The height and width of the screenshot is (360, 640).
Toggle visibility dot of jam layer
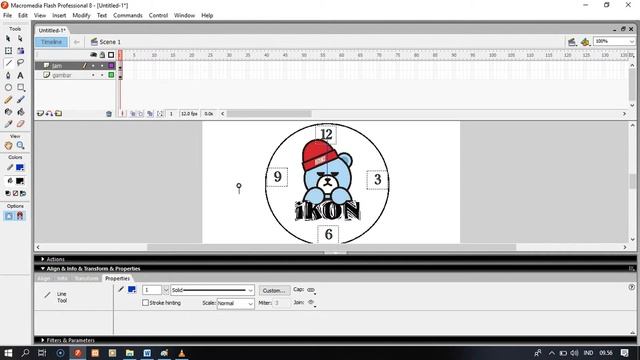pyautogui.click(x=93, y=66)
